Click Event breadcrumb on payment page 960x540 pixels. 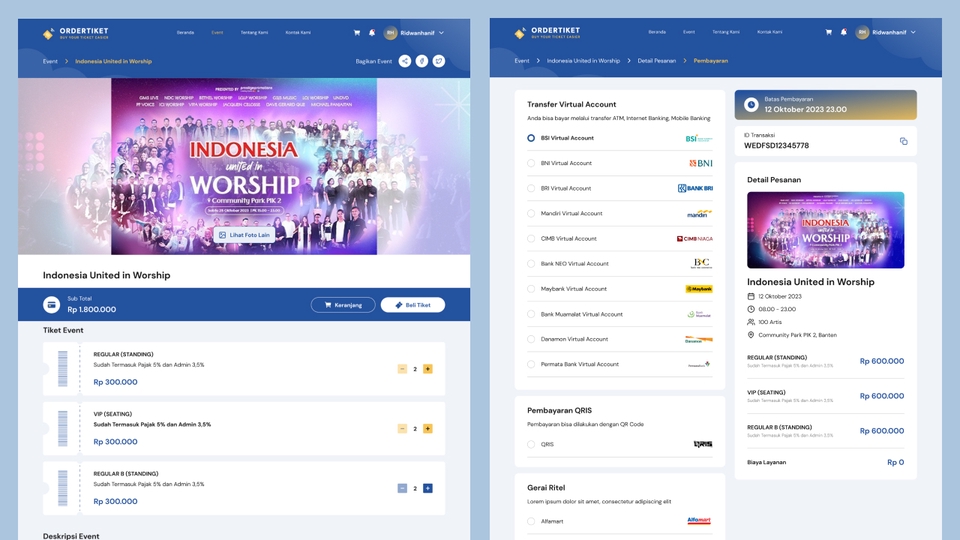click(x=522, y=61)
